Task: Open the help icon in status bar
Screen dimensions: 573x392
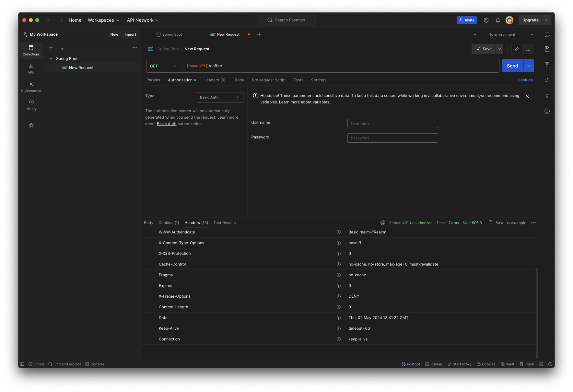Action: click(550, 364)
